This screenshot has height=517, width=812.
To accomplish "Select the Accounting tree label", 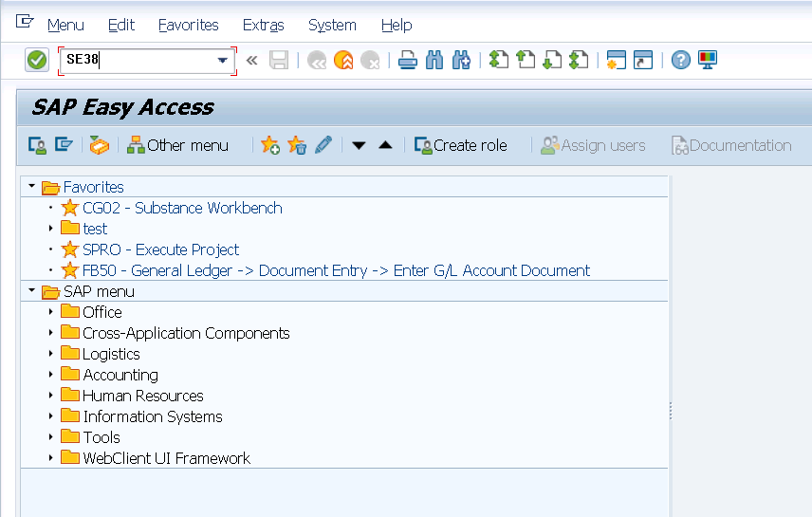I will pos(120,375).
